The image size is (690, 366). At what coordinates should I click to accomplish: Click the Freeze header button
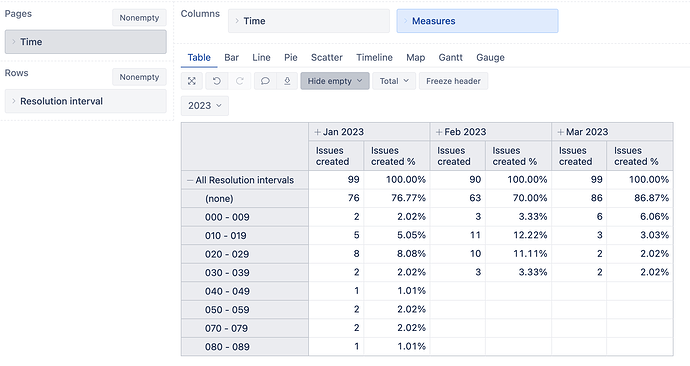(453, 81)
